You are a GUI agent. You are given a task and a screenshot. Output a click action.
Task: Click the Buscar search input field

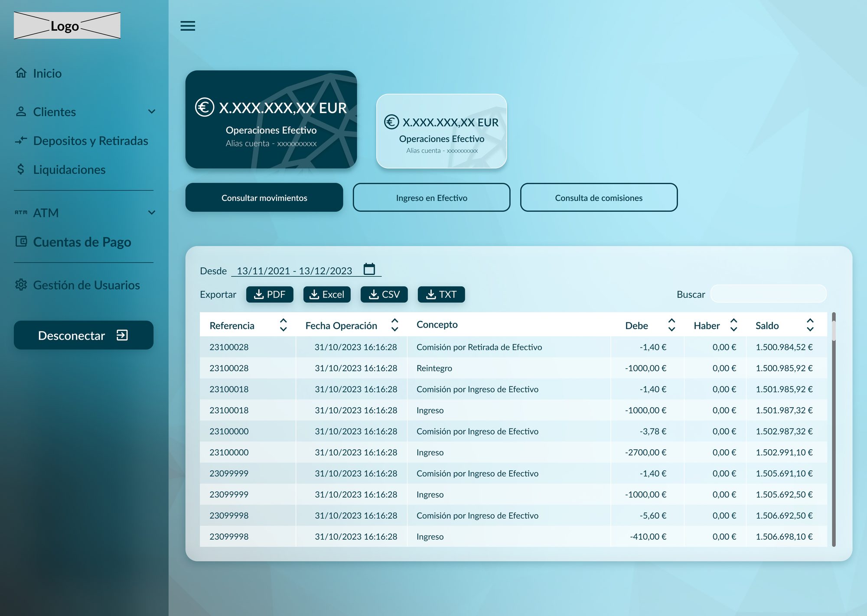pos(769,294)
